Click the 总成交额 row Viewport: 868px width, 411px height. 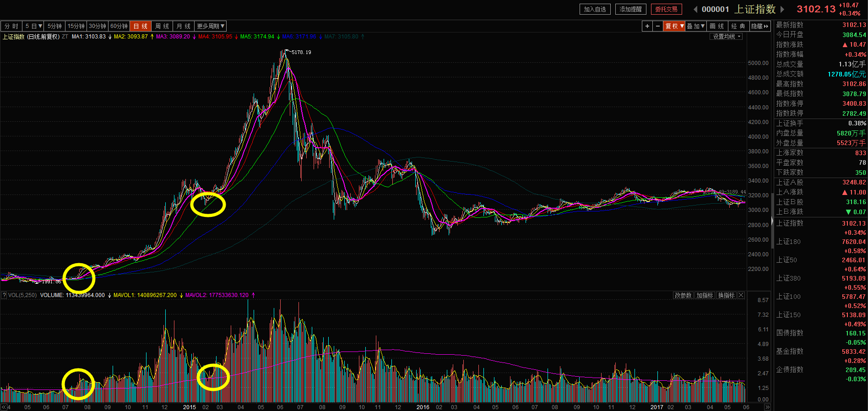pos(821,74)
